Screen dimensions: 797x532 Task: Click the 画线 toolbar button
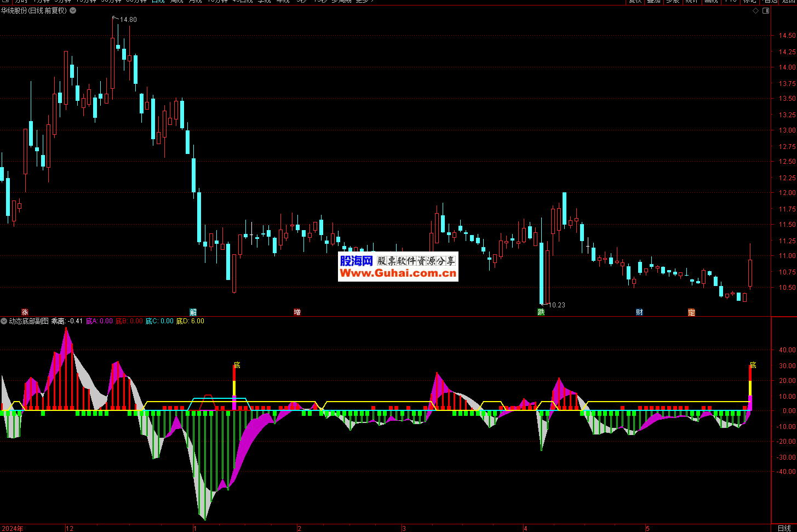(711, 2)
